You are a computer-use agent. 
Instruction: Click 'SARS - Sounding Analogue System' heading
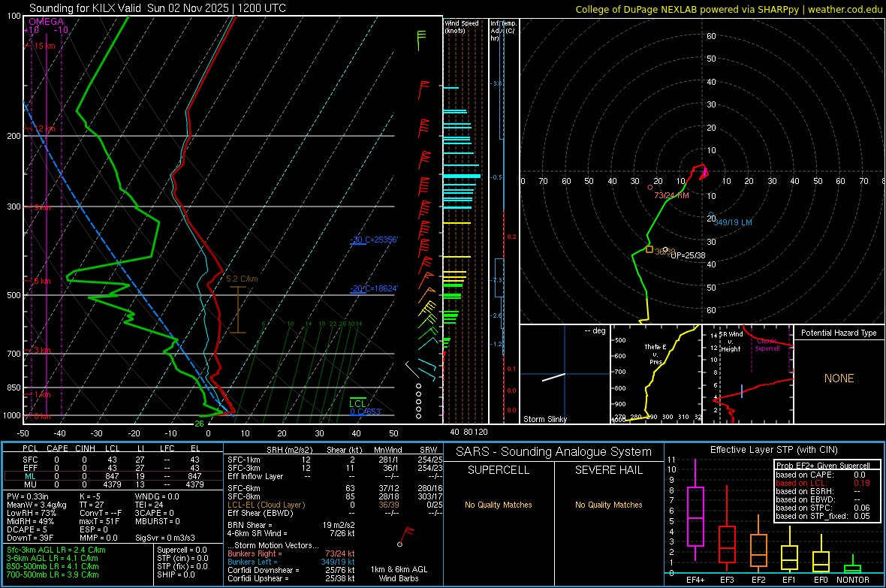pyautogui.click(x=553, y=452)
